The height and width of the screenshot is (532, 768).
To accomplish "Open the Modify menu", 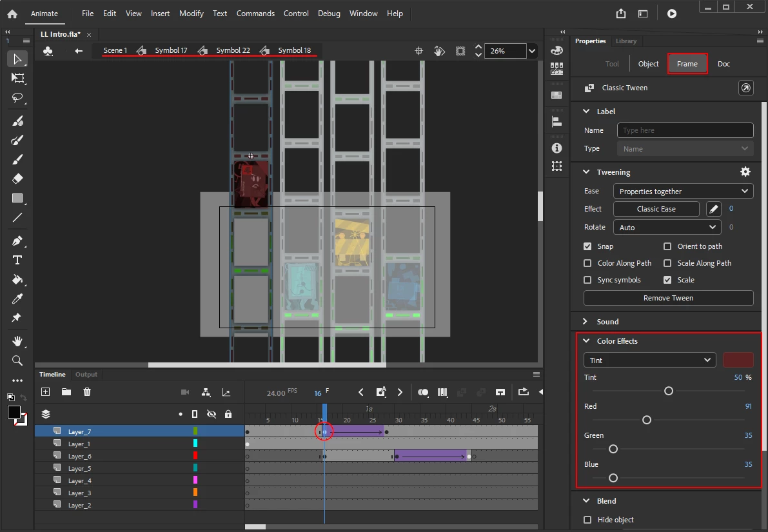I will 191,14.
